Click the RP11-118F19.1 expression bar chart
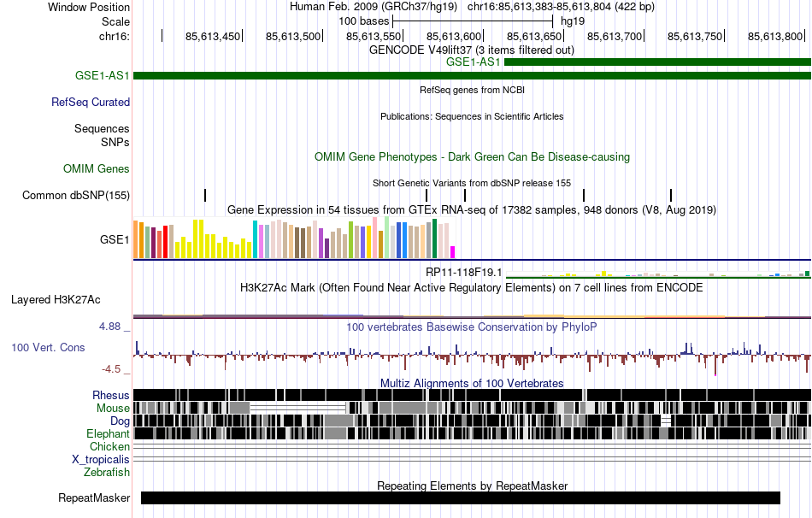This screenshot has width=812, height=518. click(657, 274)
